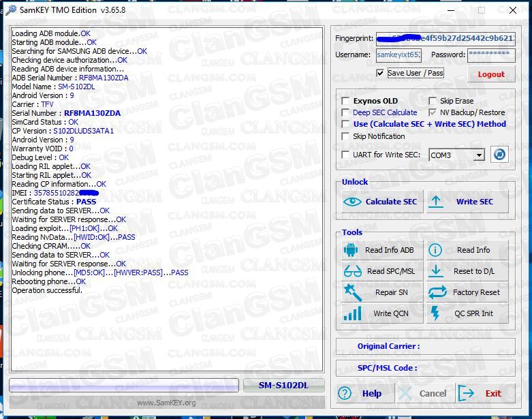Select the 'Operation successful.' log line
This screenshot has height=419, width=532.
pyautogui.click(x=47, y=290)
